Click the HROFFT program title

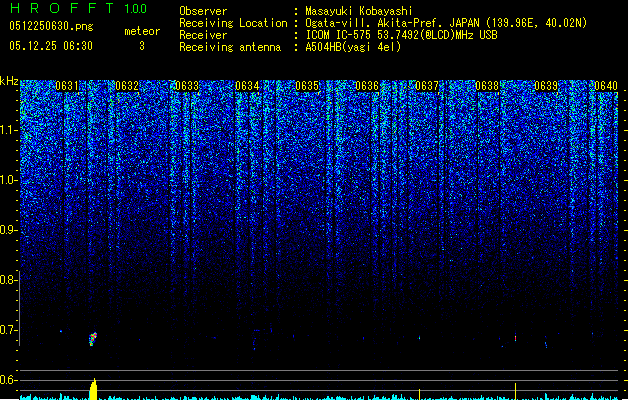(62, 8)
